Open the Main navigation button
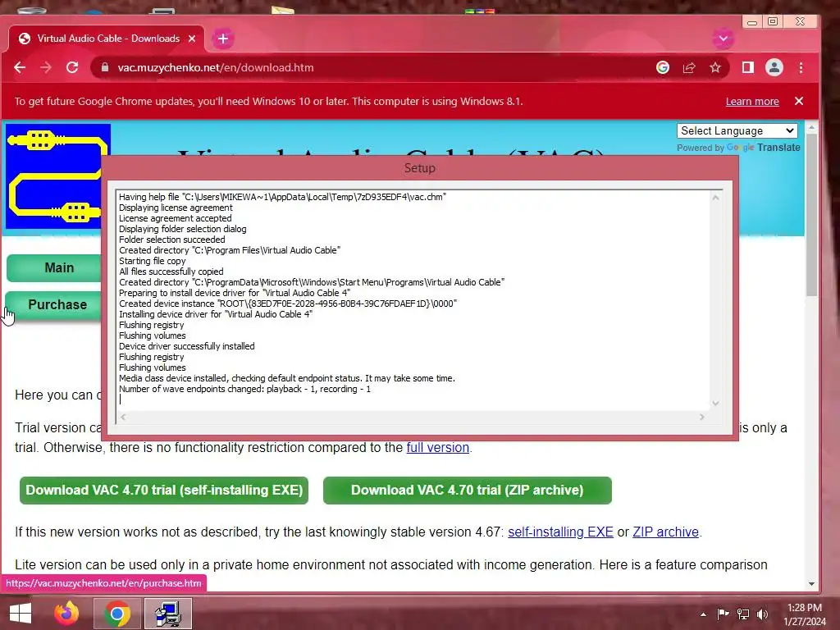Image resolution: width=840 pixels, height=630 pixels. [x=55, y=268]
